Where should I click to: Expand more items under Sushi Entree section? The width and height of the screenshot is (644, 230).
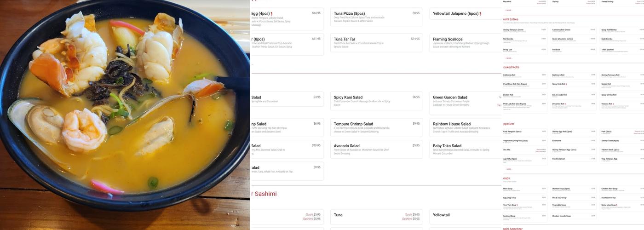tap(508, 58)
